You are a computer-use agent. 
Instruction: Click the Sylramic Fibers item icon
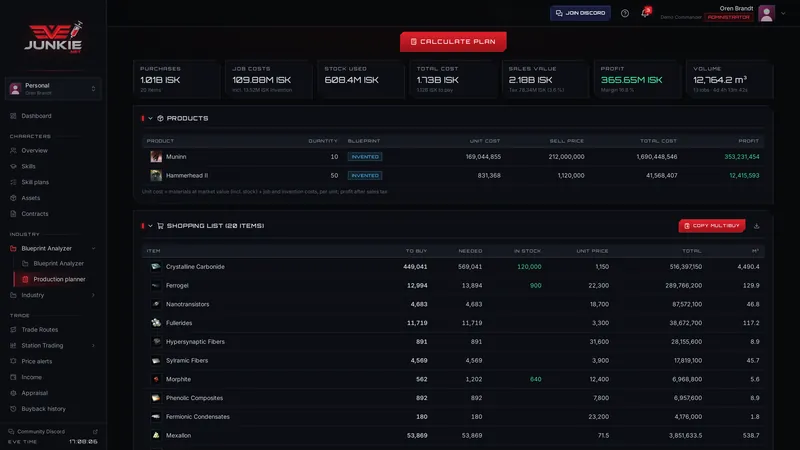click(156, 361)
